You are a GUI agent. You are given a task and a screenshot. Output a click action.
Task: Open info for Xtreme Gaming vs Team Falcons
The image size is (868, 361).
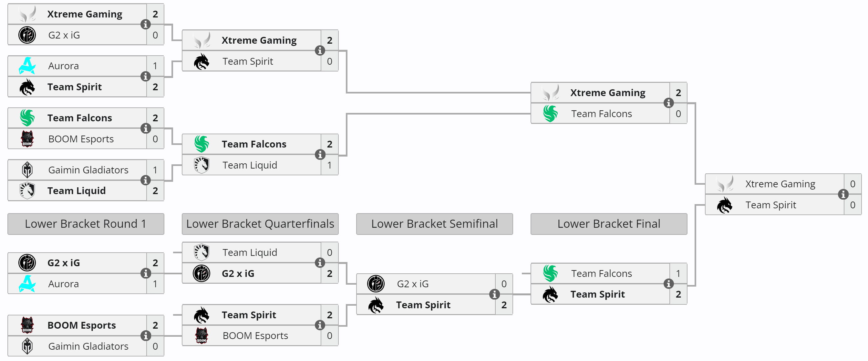[668, 103]
